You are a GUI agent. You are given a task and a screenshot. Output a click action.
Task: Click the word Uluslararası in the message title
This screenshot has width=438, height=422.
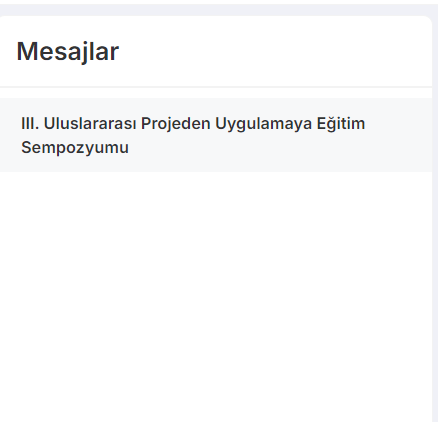point(90,123)
